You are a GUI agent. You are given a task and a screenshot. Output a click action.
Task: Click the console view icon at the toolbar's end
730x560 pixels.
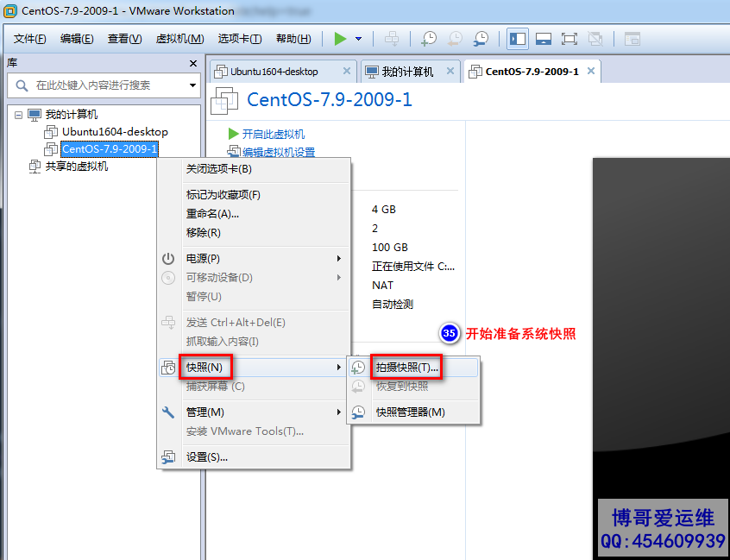632,39
